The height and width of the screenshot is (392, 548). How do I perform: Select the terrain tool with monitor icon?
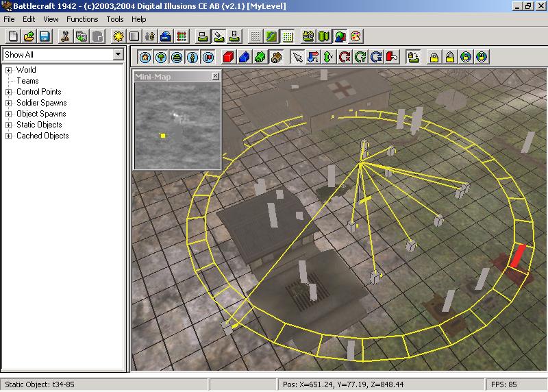click(x=203, y=36)
